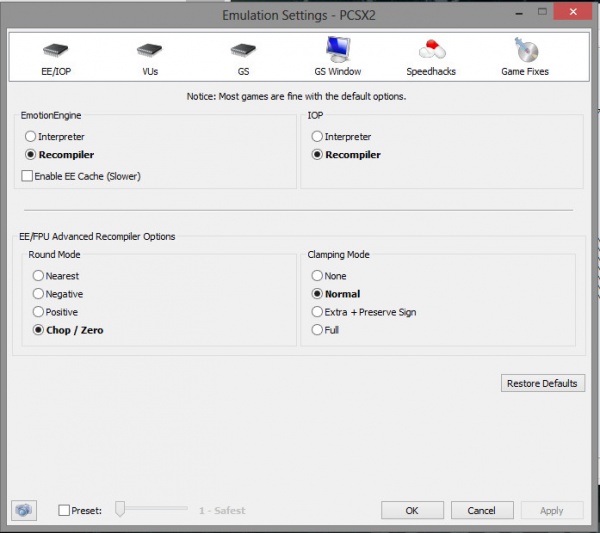The image size is (600, 533).
Task: Click the '1 - Safest' preset label
Action: (222, 510)
